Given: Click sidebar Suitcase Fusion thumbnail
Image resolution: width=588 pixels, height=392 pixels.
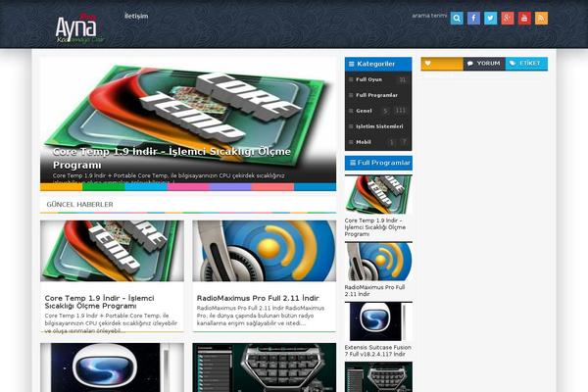Looking at the screenshot, I should (x=378, y=321).
